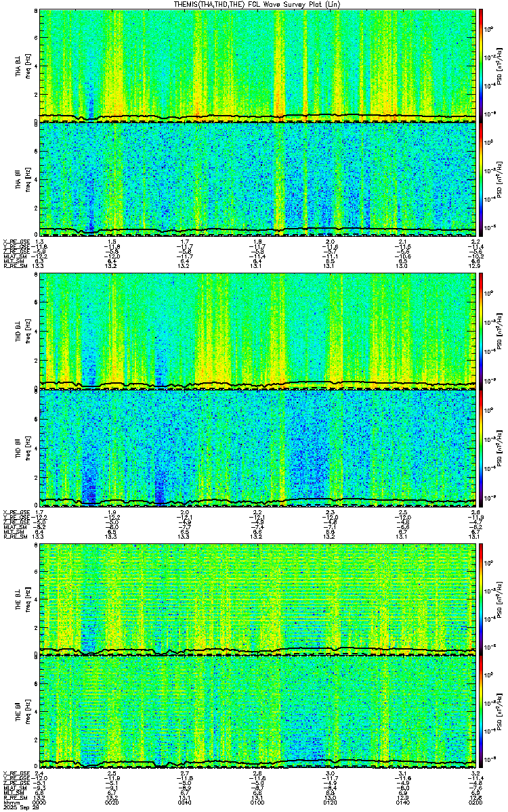Image resolution: width=508 pixels, height=812 pixels.
Task: Click the THE B∥ spectrogram panel
Action: [x=257, y=713]
